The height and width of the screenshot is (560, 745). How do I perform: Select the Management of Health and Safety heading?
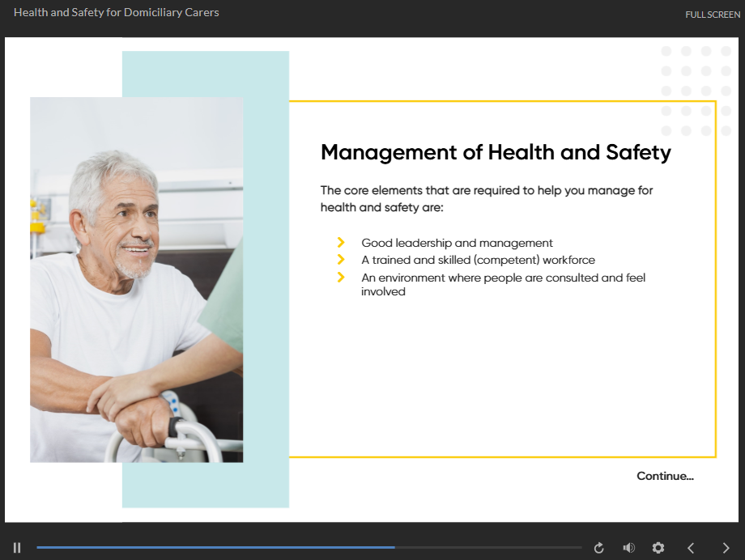pos(496,152)
